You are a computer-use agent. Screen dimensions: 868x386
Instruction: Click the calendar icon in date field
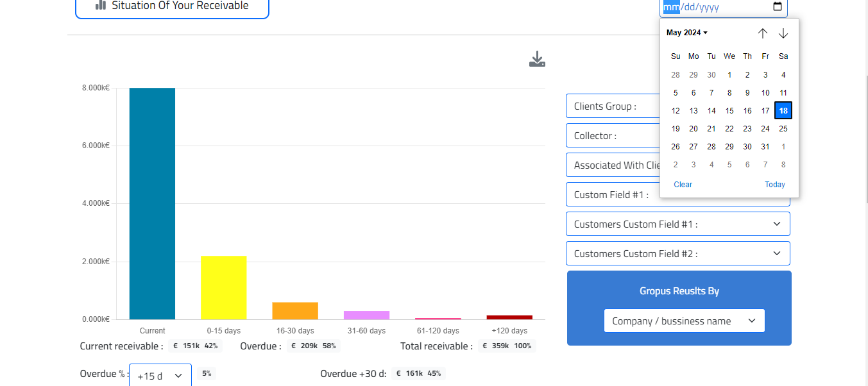click(x=777, y=7)
